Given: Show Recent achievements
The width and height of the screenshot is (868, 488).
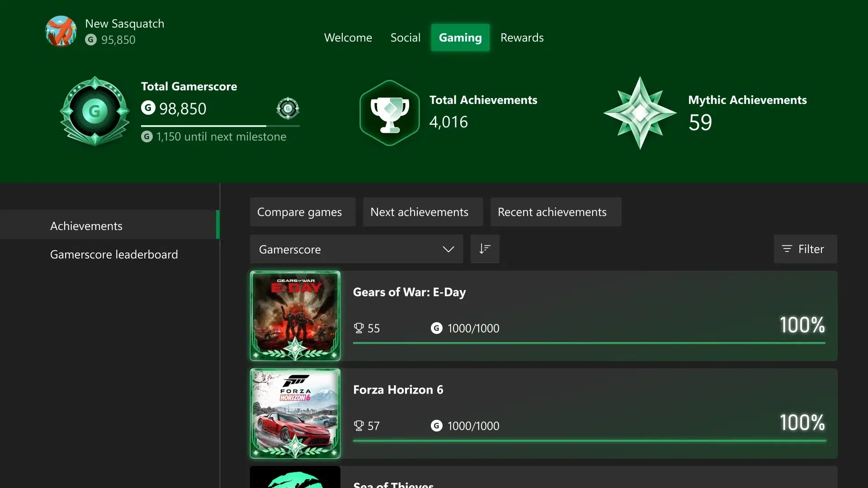Looking at the screenshot, I should click(x=556, y=212).
